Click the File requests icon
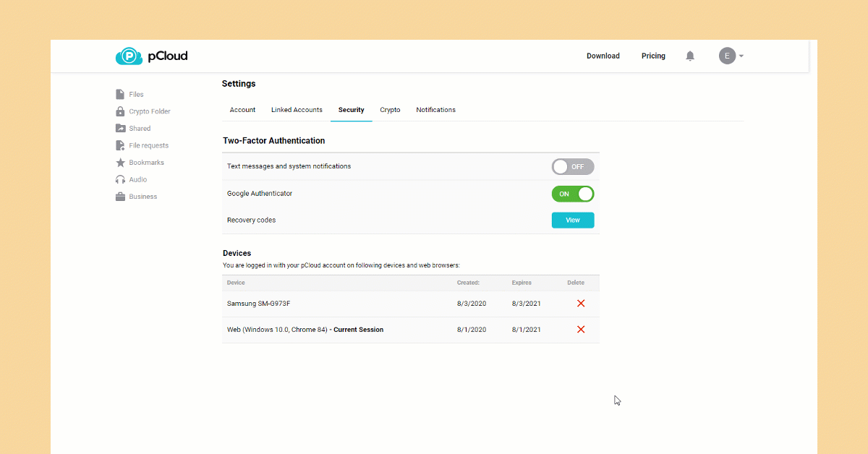Screen dimensions: 868x454 [120, 145]
